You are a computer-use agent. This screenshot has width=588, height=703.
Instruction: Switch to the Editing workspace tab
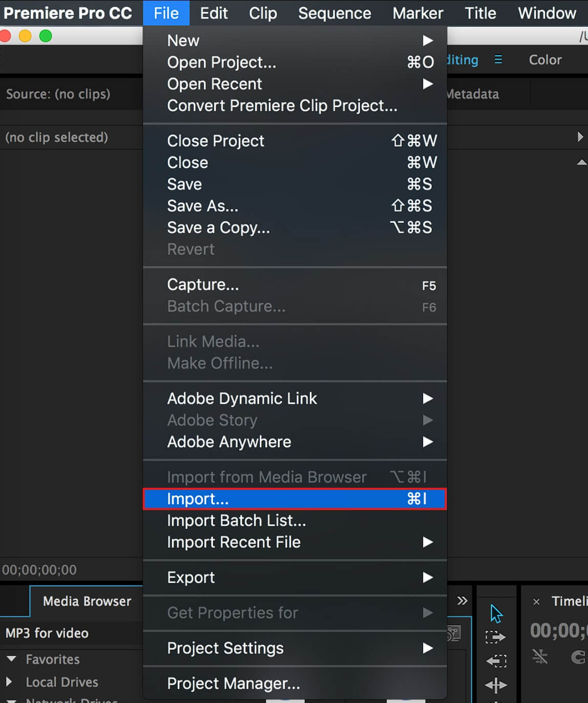[463, 60]
